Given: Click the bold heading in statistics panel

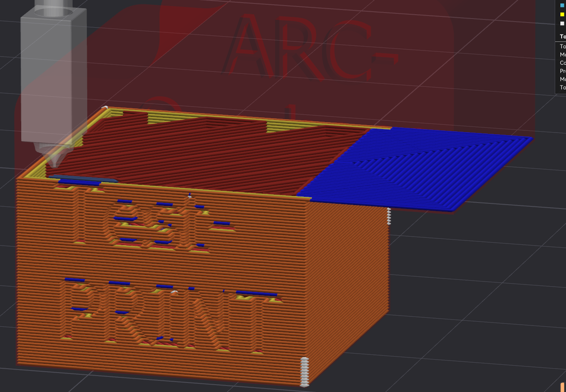Looking at the screenshot, I should click(x=563, y=36).
